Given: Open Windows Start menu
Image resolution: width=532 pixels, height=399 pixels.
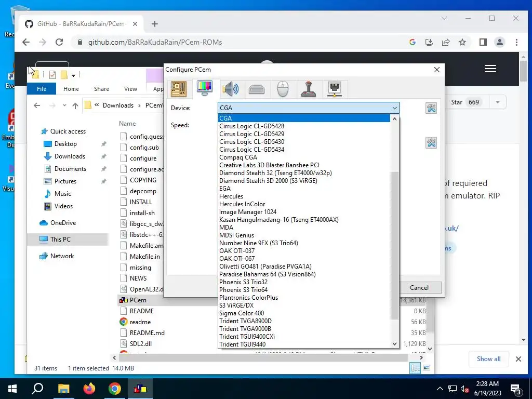Looking at the screenshot, I should pyautogui.click(x=12, y=389).
